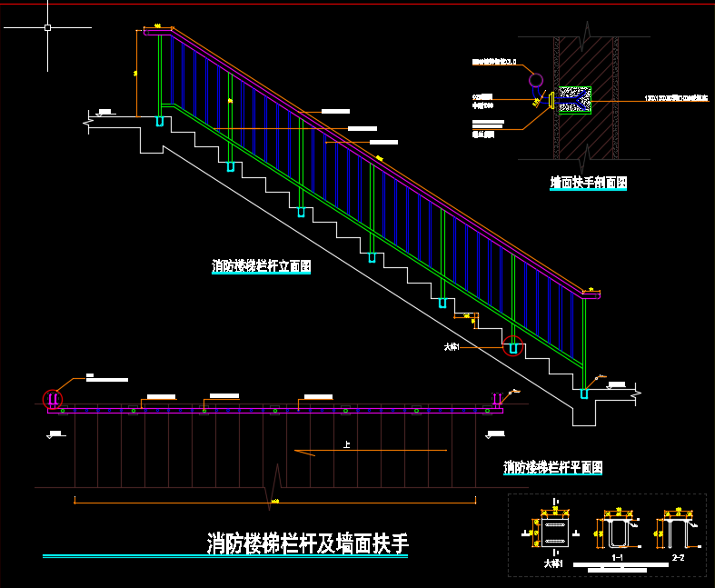Select the main title 消防楼梯栏杆及墙面扶手
Viewport: 715px width, 588px height.
click(308, 543)
